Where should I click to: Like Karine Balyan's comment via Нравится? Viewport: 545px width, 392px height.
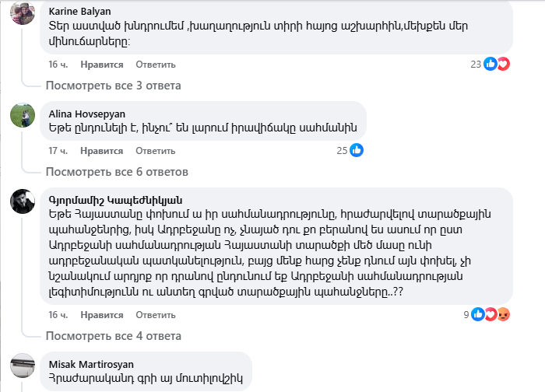pyautogui.click(x=101, y=64)
